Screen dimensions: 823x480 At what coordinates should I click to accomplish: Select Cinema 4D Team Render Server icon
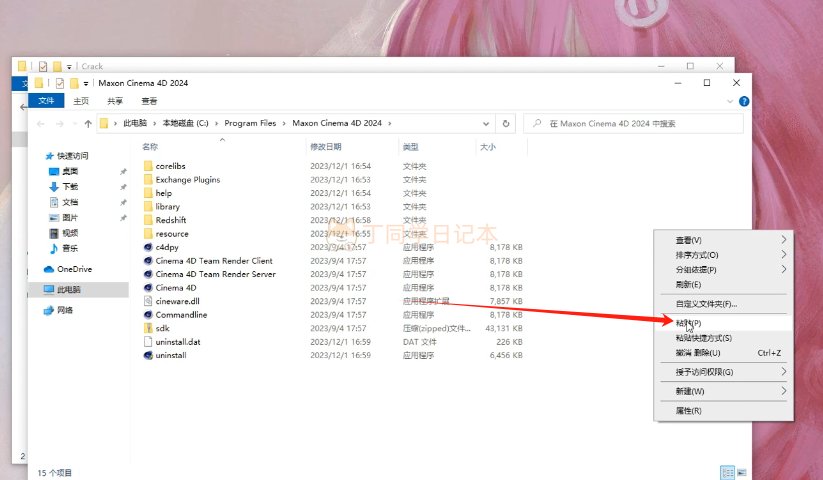coord(148,274)
